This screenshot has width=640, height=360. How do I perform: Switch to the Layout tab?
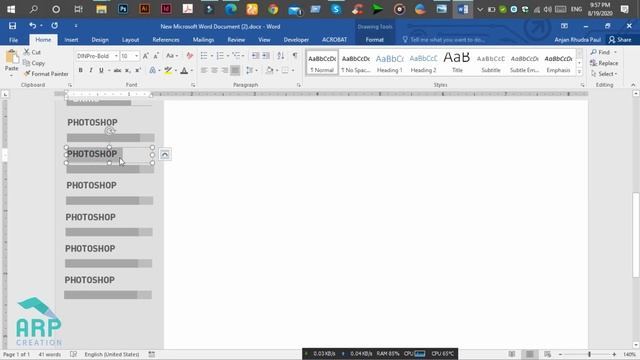click(x=131, y=40)
